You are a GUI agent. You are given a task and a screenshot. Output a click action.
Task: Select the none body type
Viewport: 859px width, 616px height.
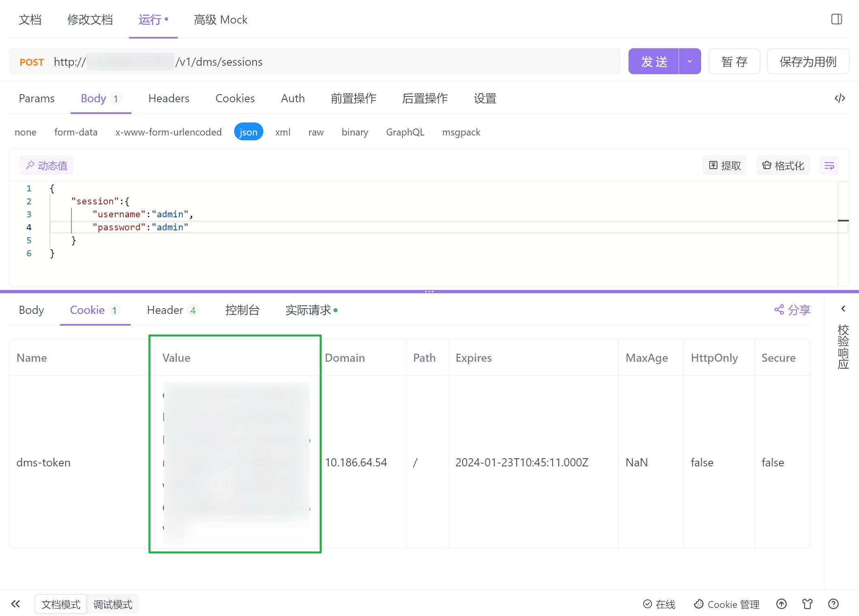26,132
